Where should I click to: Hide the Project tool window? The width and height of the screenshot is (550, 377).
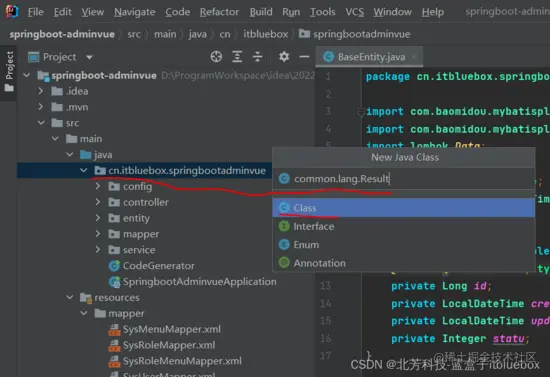coord(304,56)
